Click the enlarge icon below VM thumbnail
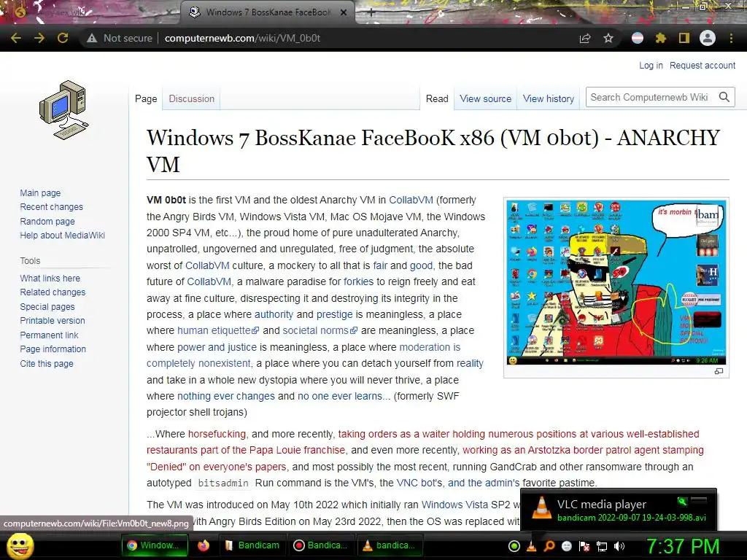Screen dimensions: 747x560 tap(719, 371)
